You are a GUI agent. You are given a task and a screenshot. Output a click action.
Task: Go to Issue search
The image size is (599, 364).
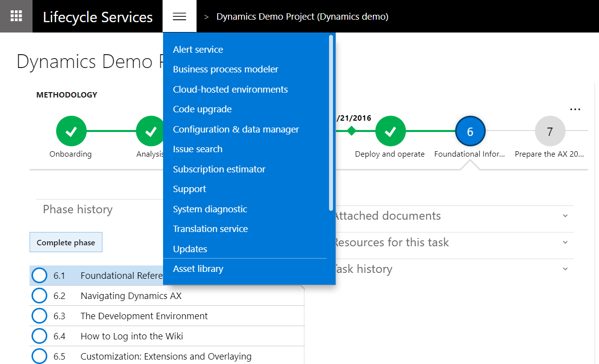pyautogui.click(x=198, y=149)
